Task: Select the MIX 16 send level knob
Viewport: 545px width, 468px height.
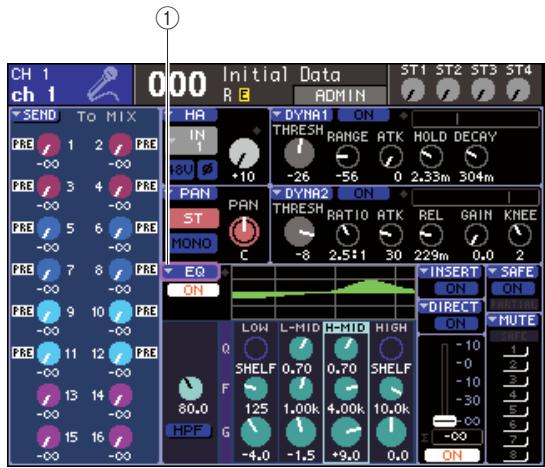Action: click(120, 437)
